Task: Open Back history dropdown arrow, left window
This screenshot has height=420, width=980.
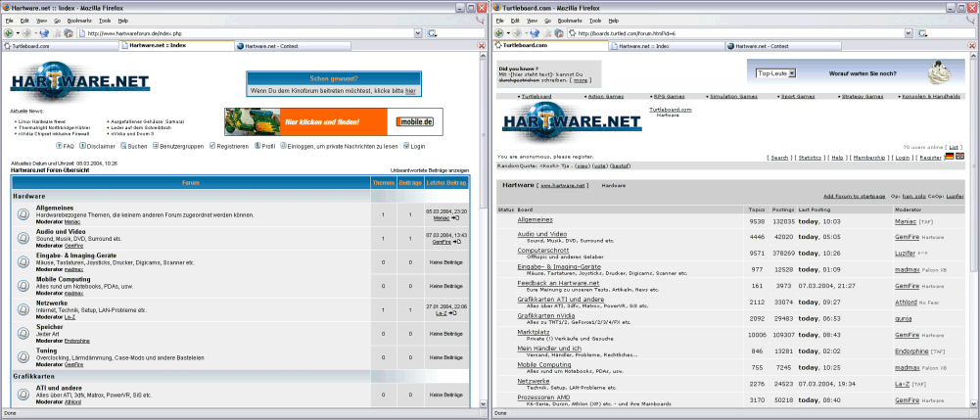Action: [18, 33]
